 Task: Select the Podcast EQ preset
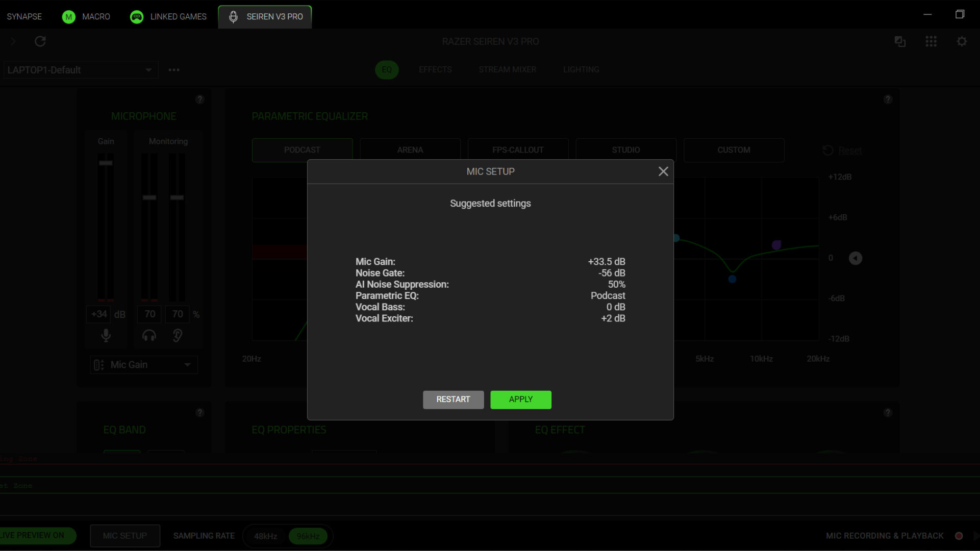click(302, 150)
